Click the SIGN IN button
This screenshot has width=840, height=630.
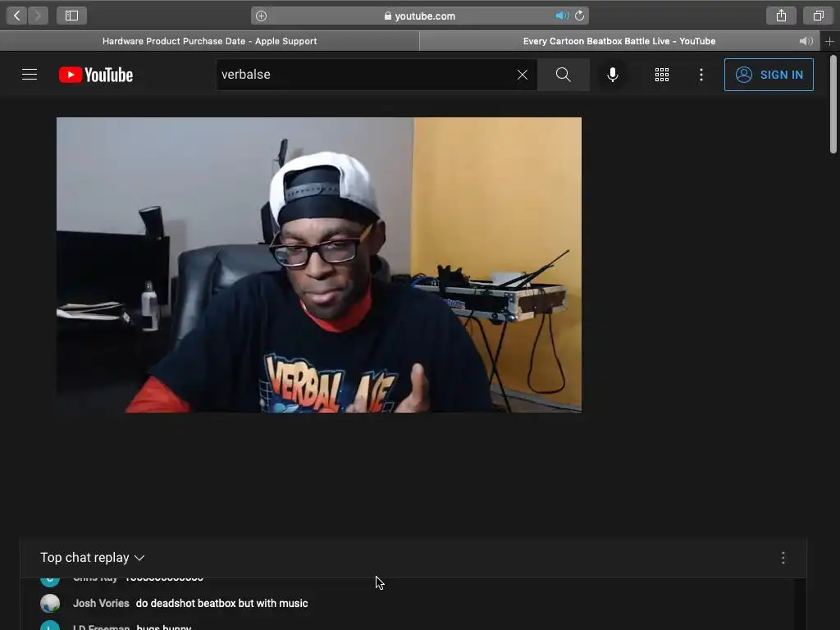[x=769, y=75]
